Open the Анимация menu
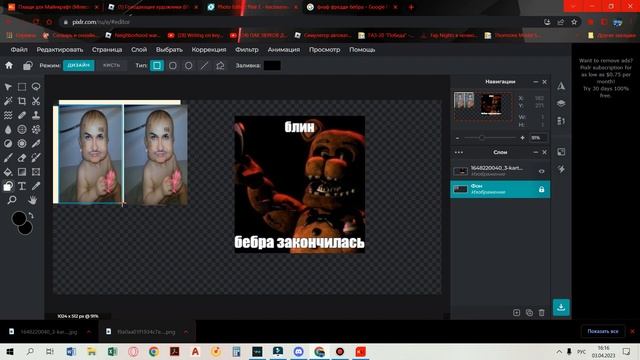The image size is (640, 360). (x=284, y=49)
